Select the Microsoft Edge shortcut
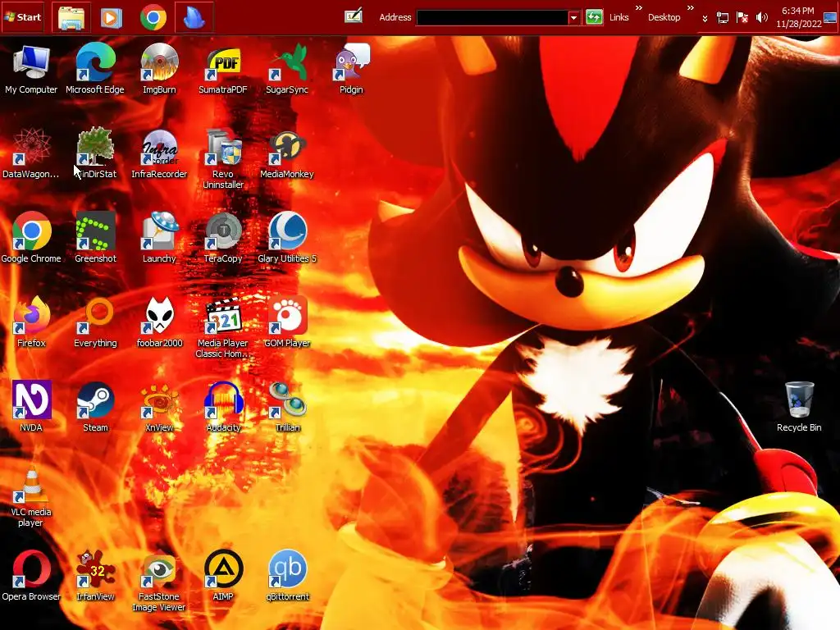 (95, 69)
